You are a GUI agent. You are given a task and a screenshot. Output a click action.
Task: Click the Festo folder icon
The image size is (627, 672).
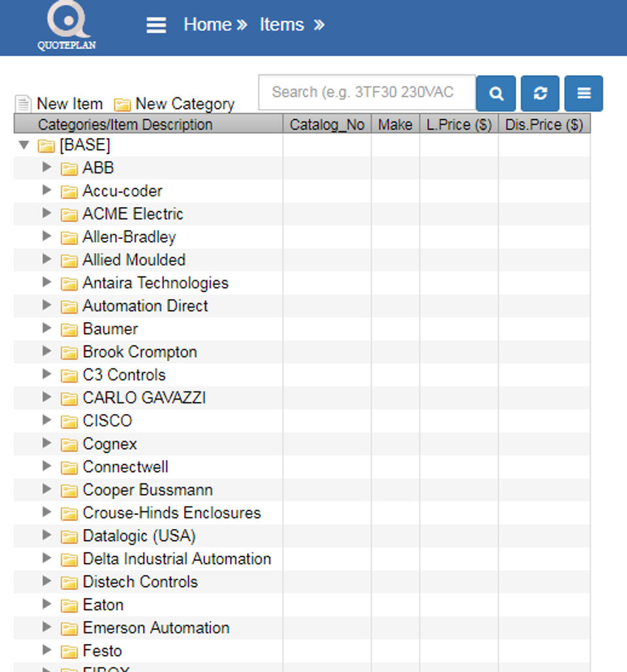click(x=69, y=652)
